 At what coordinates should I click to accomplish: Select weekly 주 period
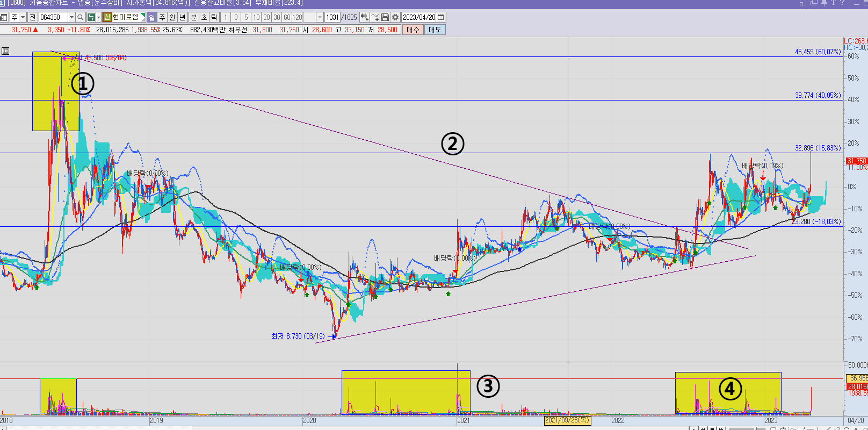(162, 17)
